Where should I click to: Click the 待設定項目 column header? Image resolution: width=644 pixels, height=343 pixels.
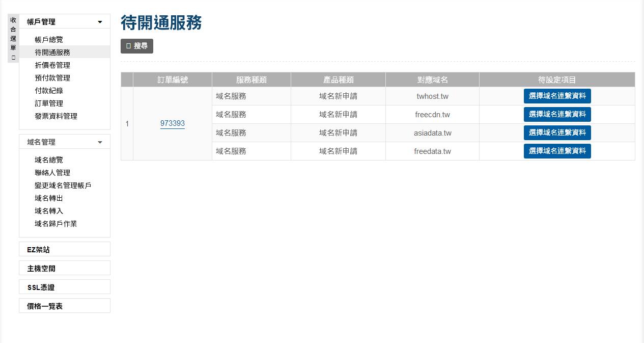[557, 80]
